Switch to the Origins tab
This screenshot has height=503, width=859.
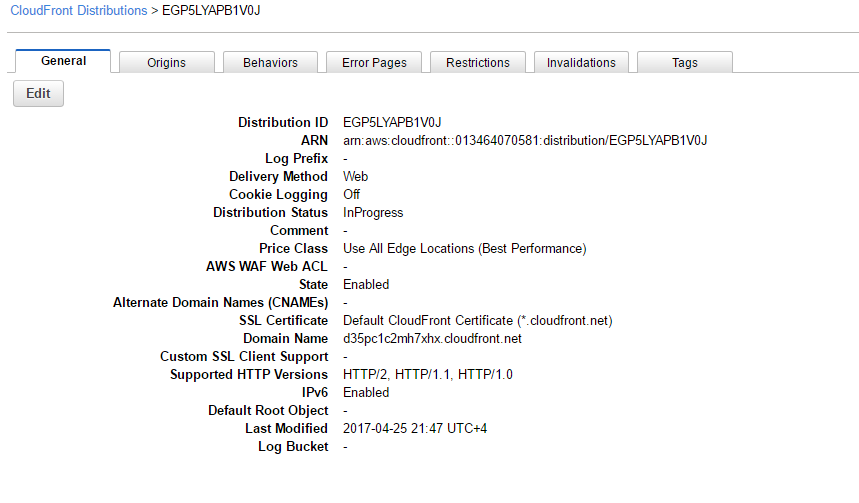[167, 62]
